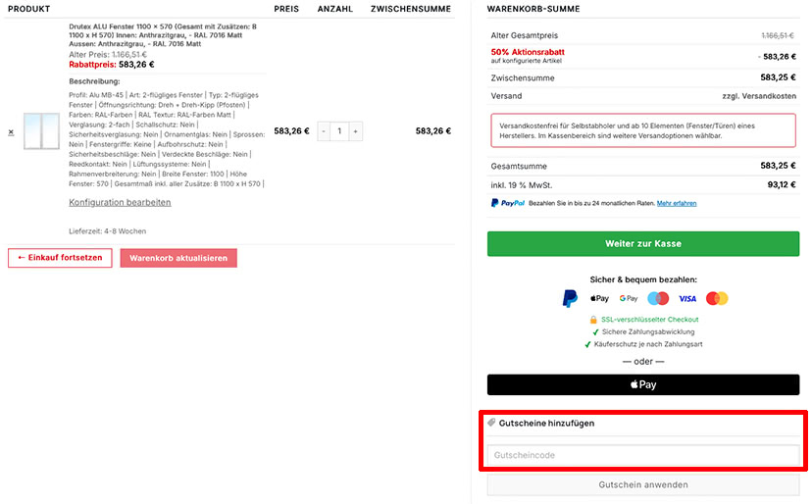The height and width of the screenshot is (504, 812).
Task: Click the Gutscheincode input field
Action: 643,455
